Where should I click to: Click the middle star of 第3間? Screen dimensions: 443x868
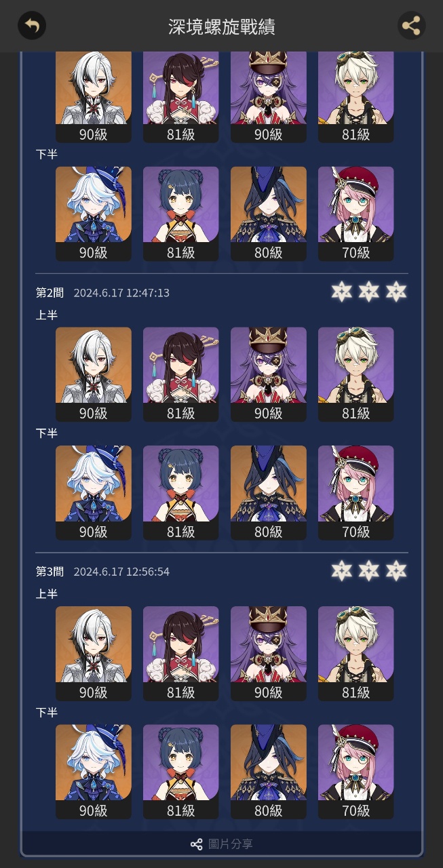click(368, 571)
